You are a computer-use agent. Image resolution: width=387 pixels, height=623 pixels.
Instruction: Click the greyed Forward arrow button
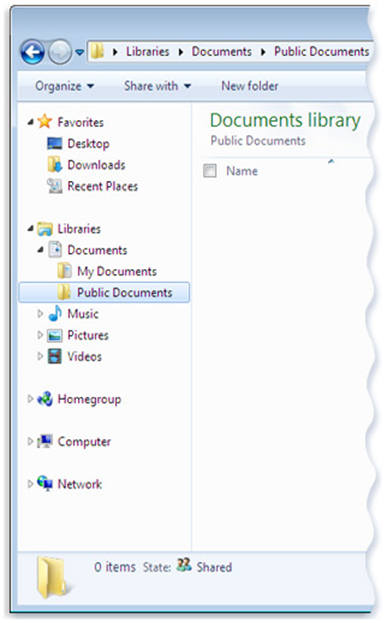60,52
